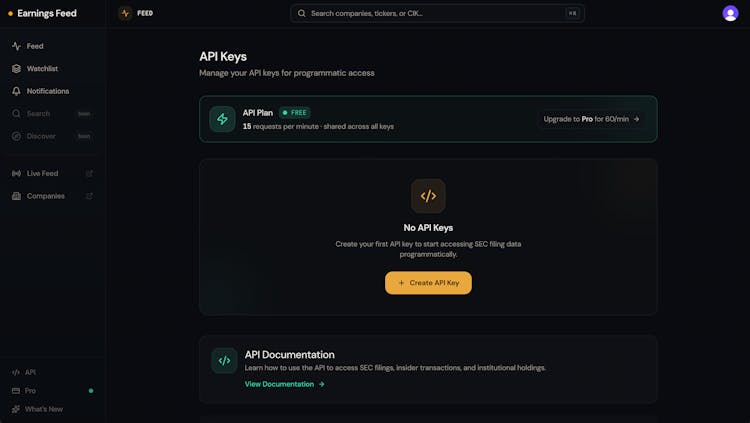Open the View Documentation link
Viewport: 750px width, 423px height.
click(284, 384)
